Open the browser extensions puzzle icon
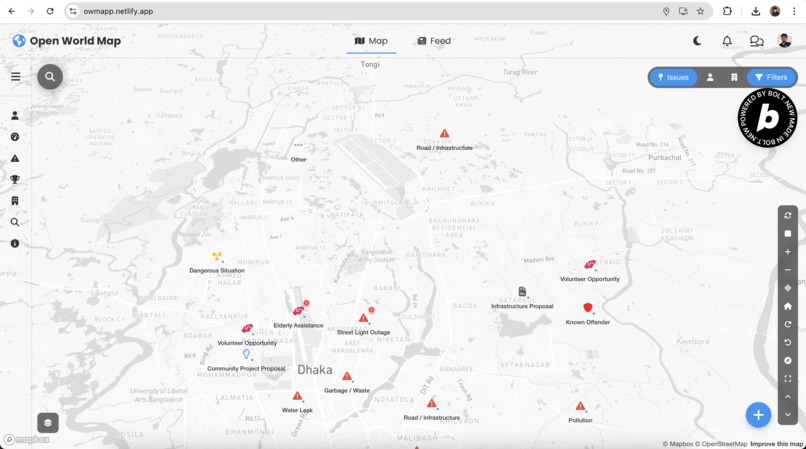806x449 pixels. [727, 11]
